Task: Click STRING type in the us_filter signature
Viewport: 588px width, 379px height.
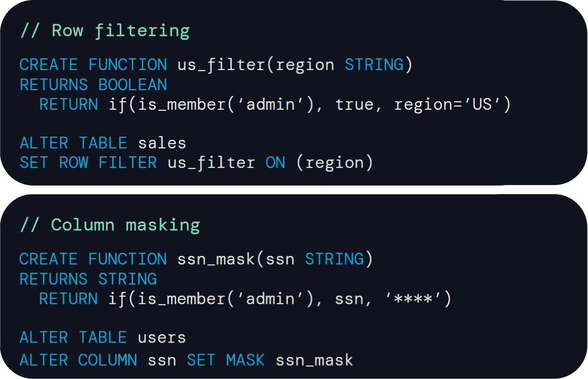Action: click(x=375, y=65)
